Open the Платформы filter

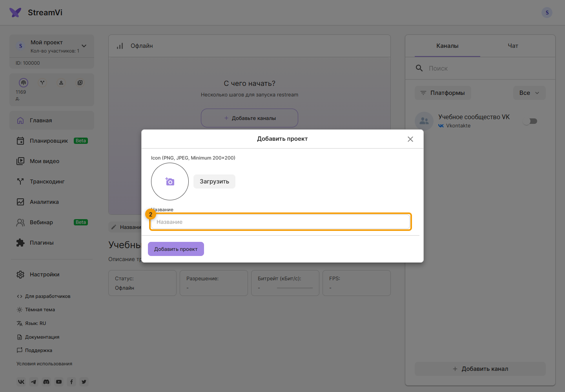(x=443, y=93)
